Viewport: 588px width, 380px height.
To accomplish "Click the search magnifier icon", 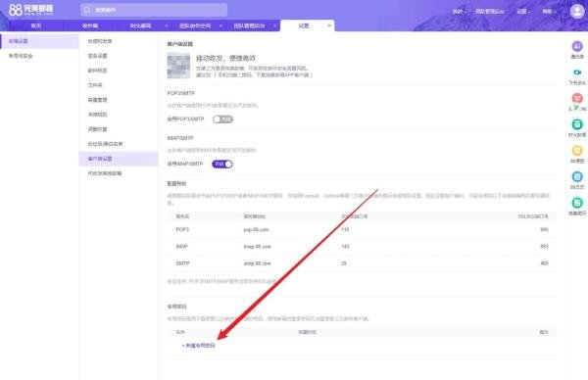I will pos(87,10).
